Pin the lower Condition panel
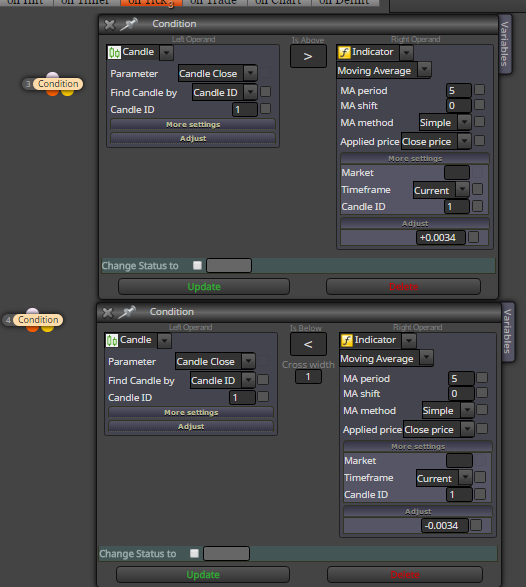This screenshot has width=526, height=587. 126,312
